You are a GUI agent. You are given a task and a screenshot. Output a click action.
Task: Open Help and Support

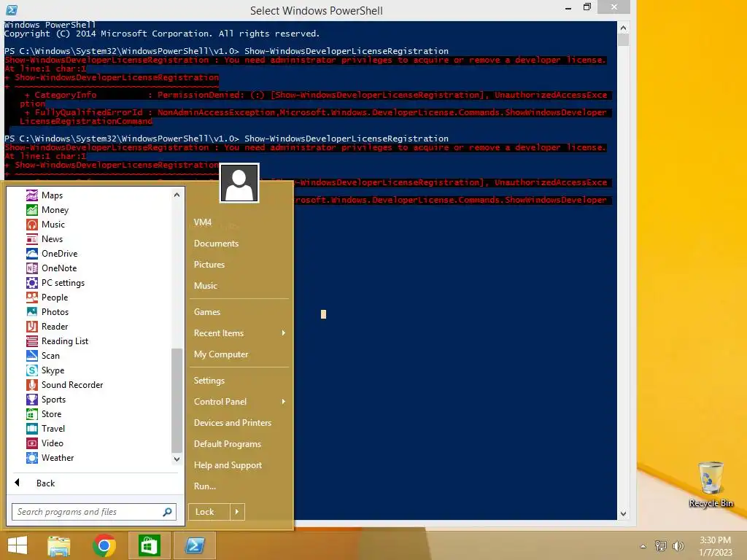pos(228,465)
